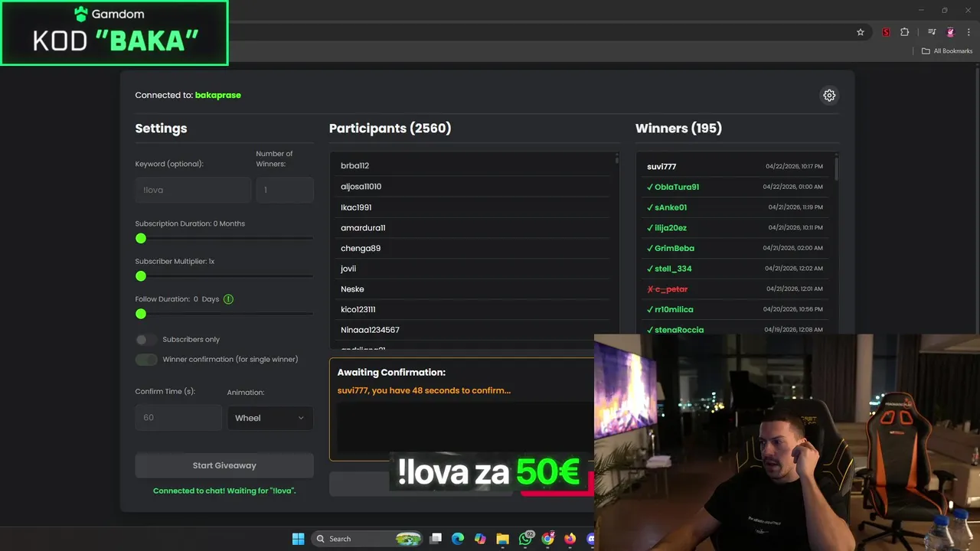Select winner ilija20ez
This screenshot has width=980, height=551.
click(x=735, y=228)
